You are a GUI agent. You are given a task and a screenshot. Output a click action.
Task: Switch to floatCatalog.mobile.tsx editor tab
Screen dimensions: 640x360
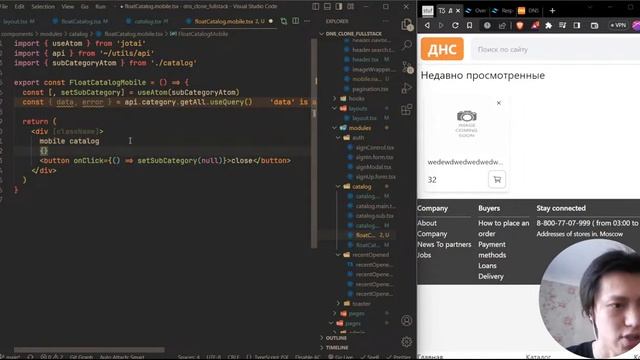click(x=229, y=21)
